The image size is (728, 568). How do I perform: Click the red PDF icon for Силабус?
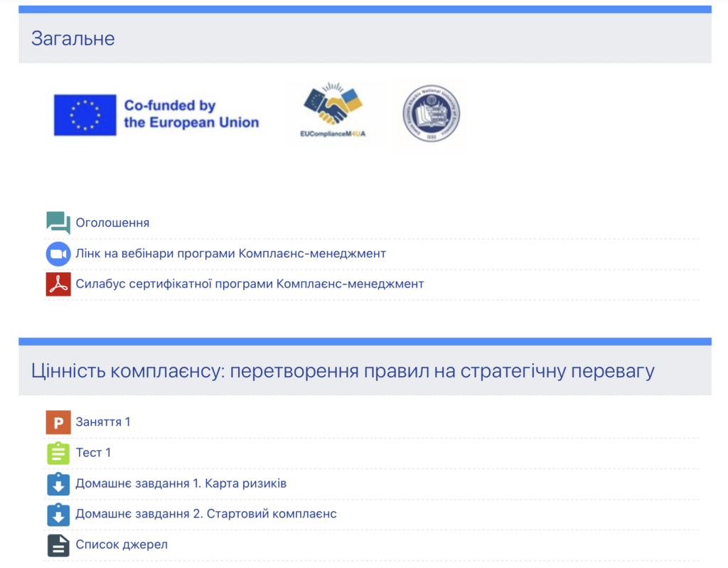click(58, 284)
